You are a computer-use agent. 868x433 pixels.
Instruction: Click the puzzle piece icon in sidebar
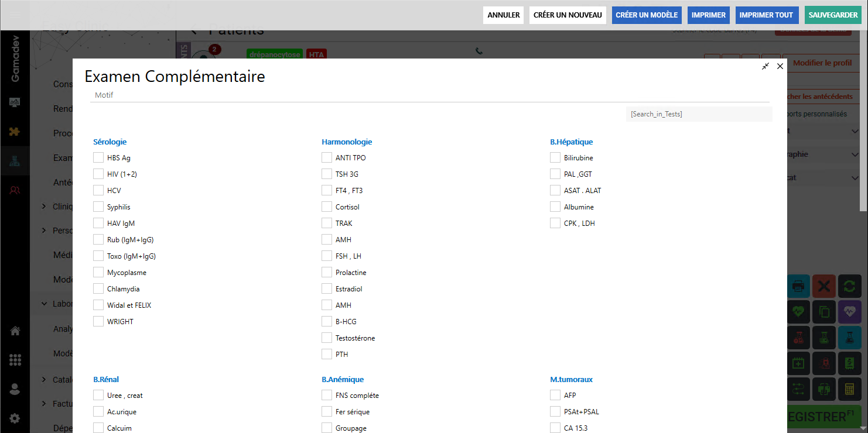(15, 132)
